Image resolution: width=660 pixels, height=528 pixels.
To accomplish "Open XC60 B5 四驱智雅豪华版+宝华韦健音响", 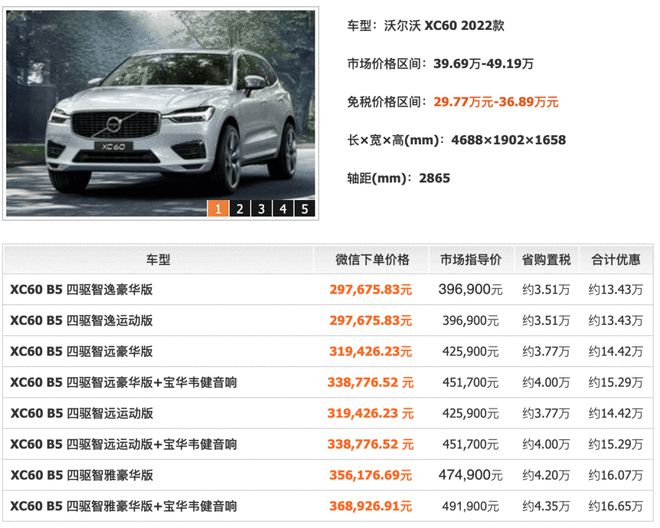I will [123, 506].
